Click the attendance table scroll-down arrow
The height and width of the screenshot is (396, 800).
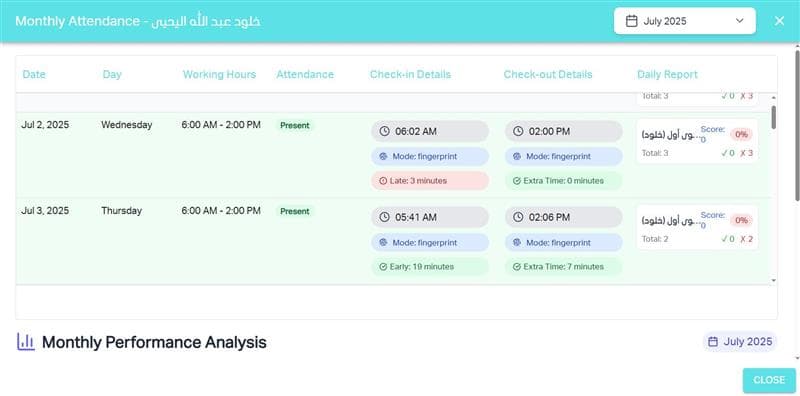click(x=773, y=280)
